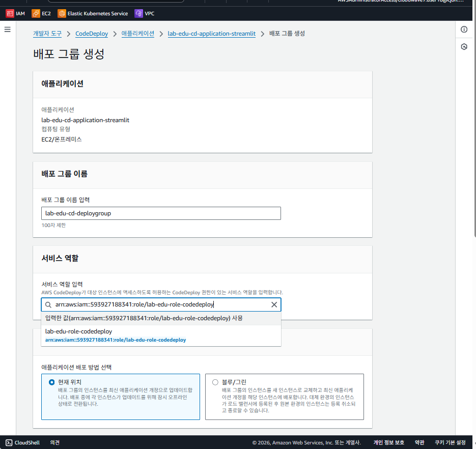Click the service role ARN input field
The width and height of the screenshot is (476, 449).
161,304
